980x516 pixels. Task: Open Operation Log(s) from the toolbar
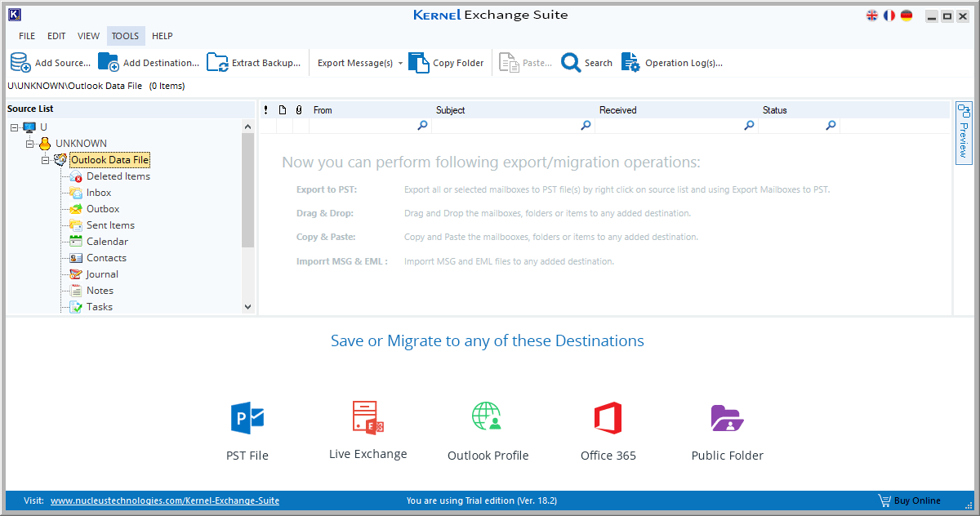pos(630,61)
